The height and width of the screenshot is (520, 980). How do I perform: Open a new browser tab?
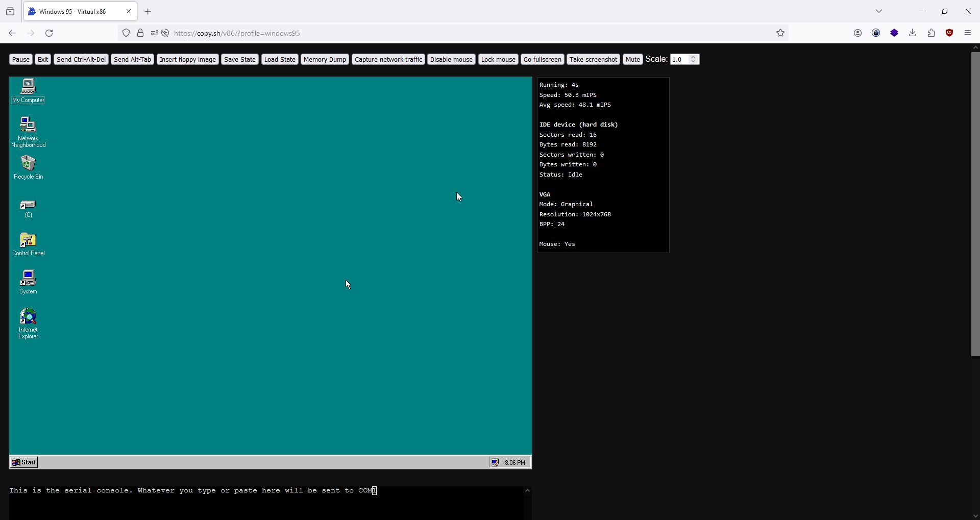click(x=148, y=12)
